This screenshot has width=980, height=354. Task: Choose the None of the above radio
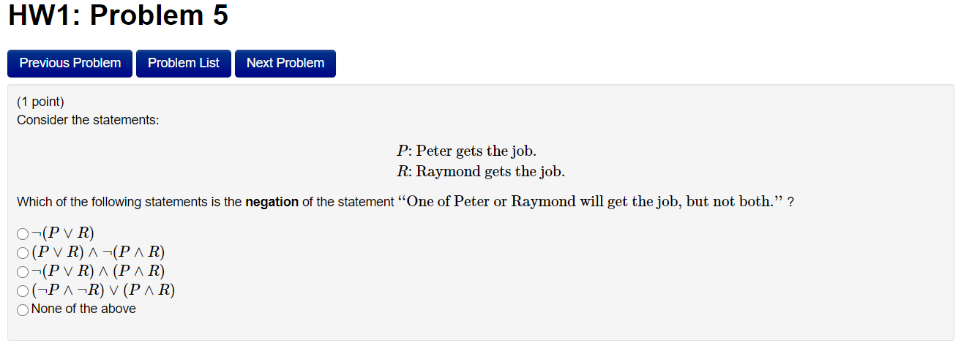tap(23, 309)
